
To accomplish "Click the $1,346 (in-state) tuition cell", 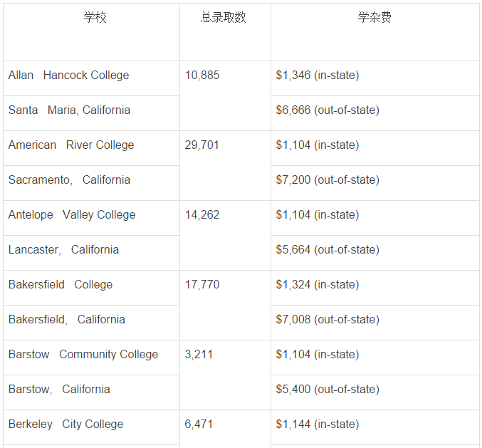I will point(375,78).
